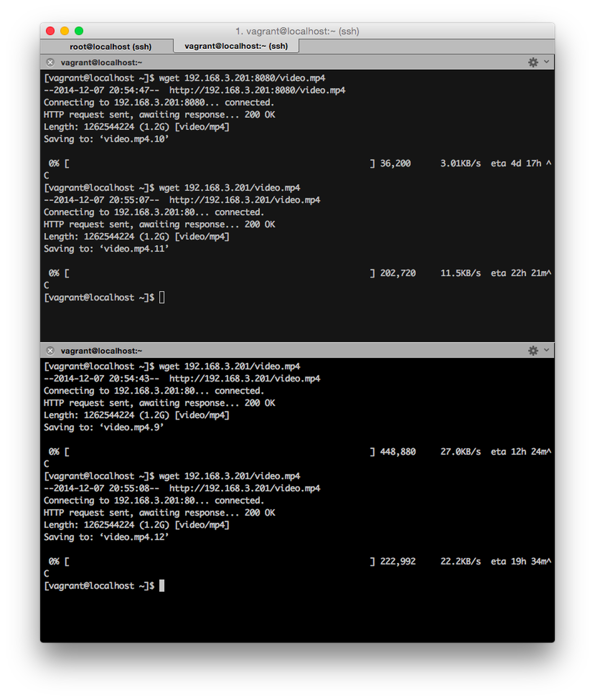
Task: Focus top pane at the prompt cursor
Action: coord(162,298)
